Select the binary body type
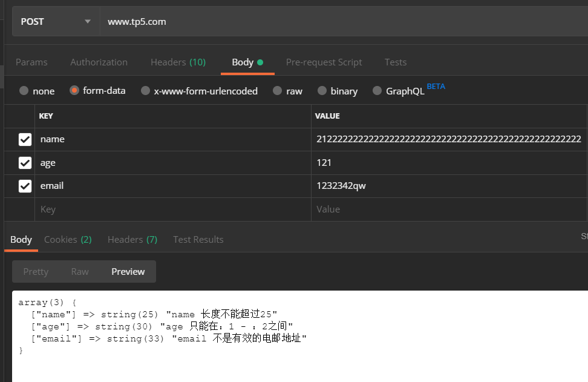588x382 pixels. click(x=322, y=91)
